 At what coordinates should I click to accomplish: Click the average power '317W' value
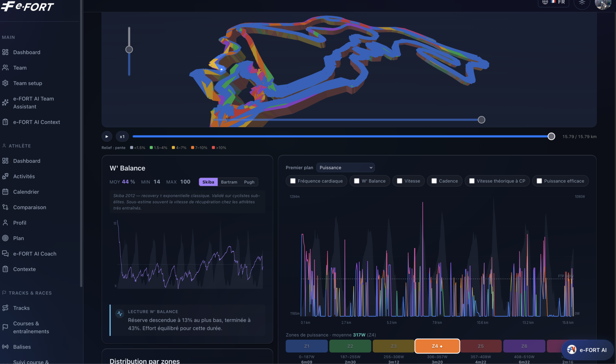(x=359, y=335)
